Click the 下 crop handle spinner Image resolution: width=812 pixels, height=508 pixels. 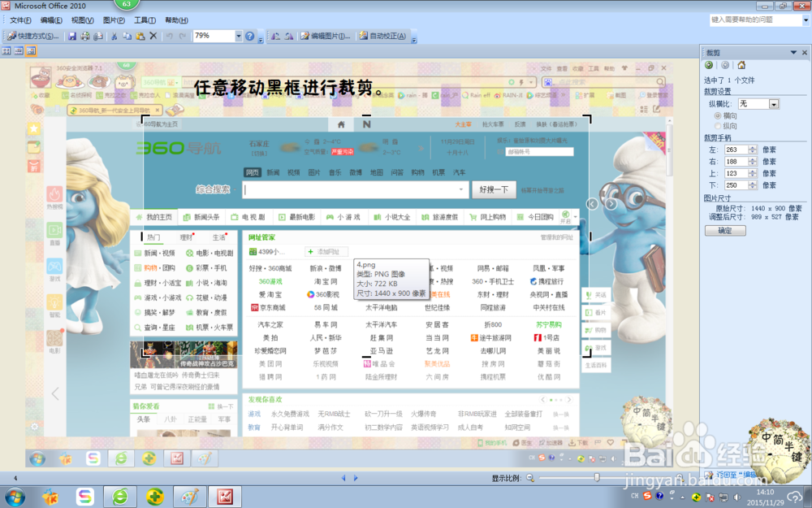[x=753, y=185]
